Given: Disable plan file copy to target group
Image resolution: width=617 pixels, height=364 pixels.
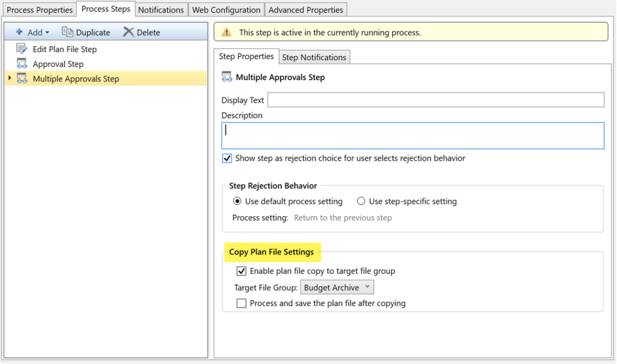Looking at the screenshot, I should click(x=241, y=271).
